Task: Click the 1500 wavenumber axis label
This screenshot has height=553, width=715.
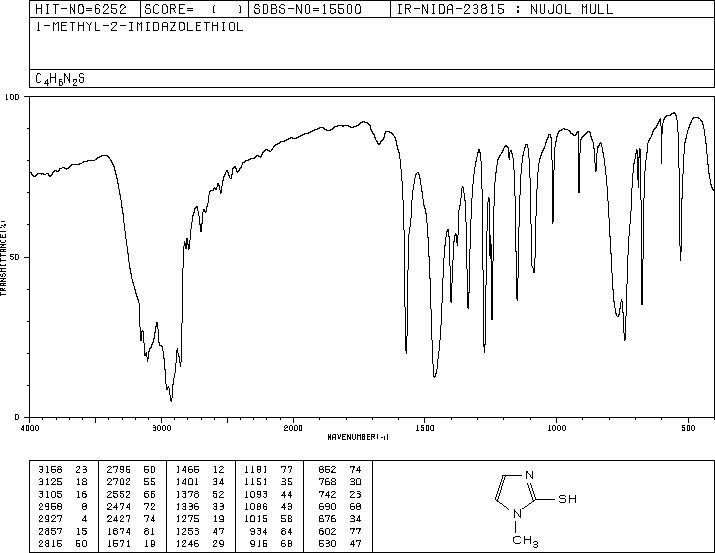Action: (x=425, y=428)
